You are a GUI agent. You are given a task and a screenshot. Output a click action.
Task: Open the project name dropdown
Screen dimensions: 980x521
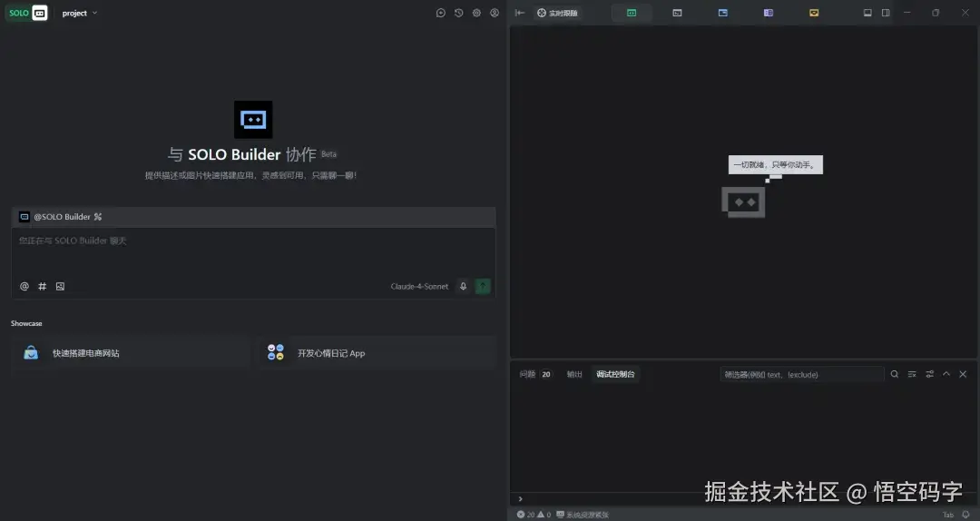click(79, 13)
